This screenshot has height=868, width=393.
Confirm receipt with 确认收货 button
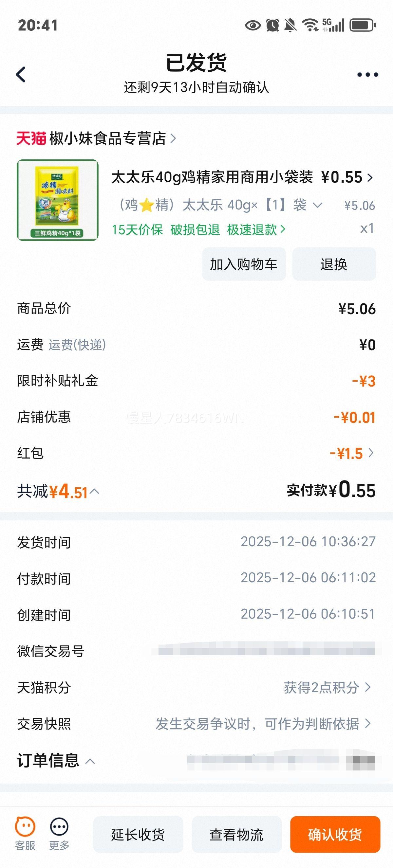[x=335, y=835]
